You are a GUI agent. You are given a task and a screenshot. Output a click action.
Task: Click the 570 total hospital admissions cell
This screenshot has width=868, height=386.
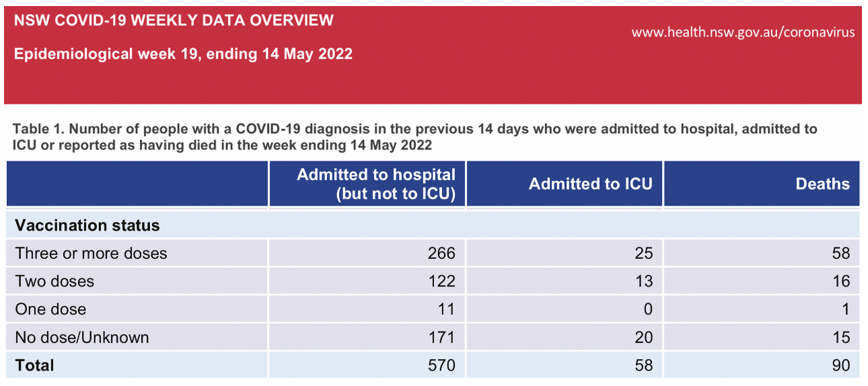[441, 365]
